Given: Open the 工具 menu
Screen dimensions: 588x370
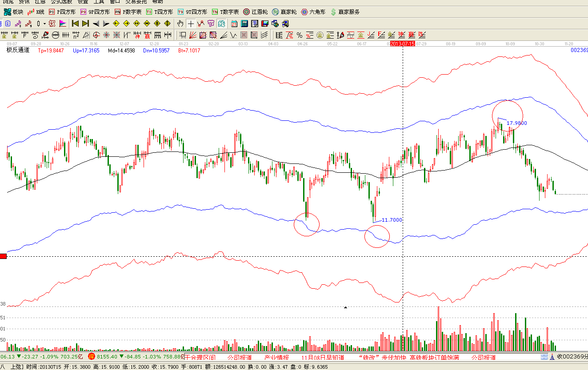Looking at the screenshot, I should tap(98, 2).
